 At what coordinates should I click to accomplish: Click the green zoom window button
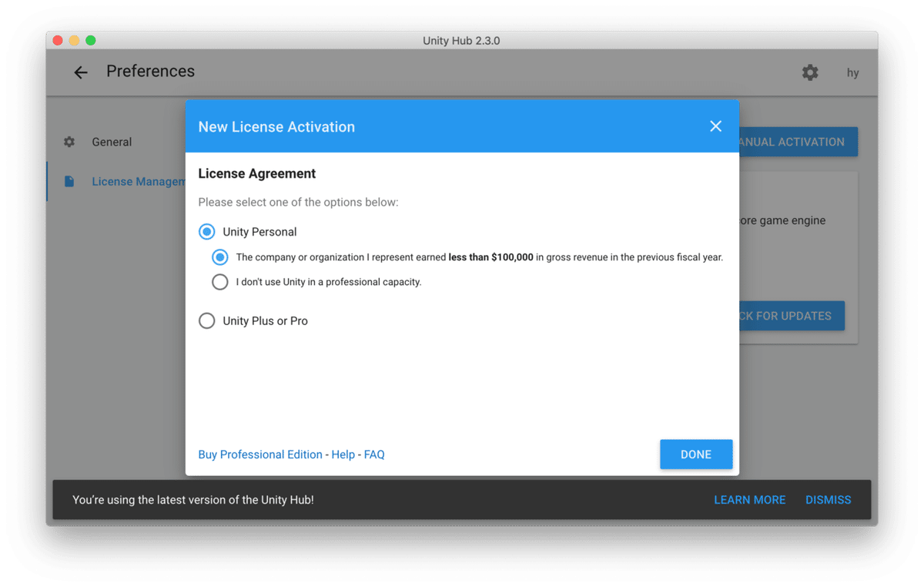[91, 40]
